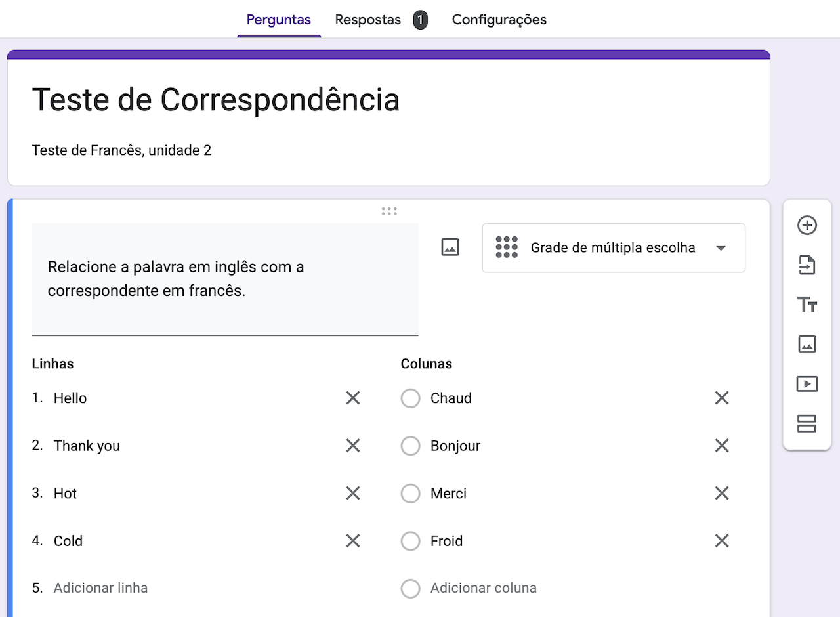This screenshot has width=840, height=617.
Task: Add a new section to the form
Action: coord(807,423)
